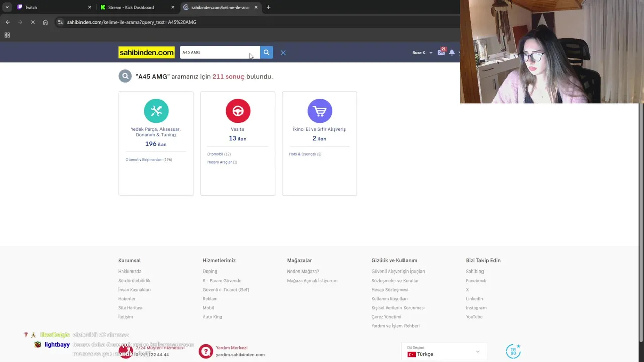644x362 pixels.
Task: Open Facebook footer link
Action: [x=476, y=281]
